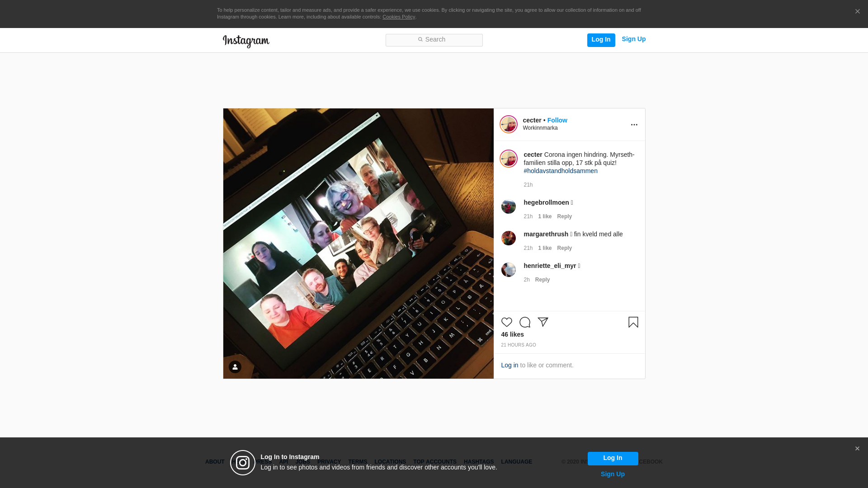Open hegebrollmoen's avatar
Screen dimensions: 868x488
click(x=508, y=206)
